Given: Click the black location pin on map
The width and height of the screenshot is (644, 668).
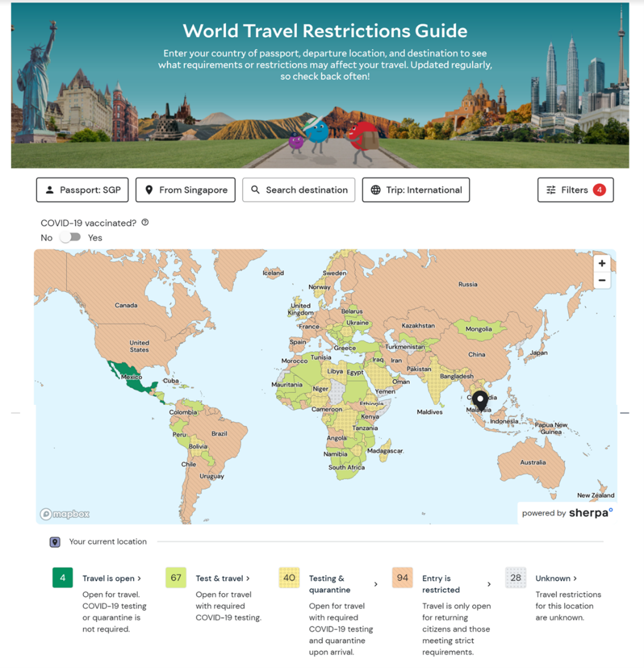Looking at the screenshot, I should pos(480,400).
